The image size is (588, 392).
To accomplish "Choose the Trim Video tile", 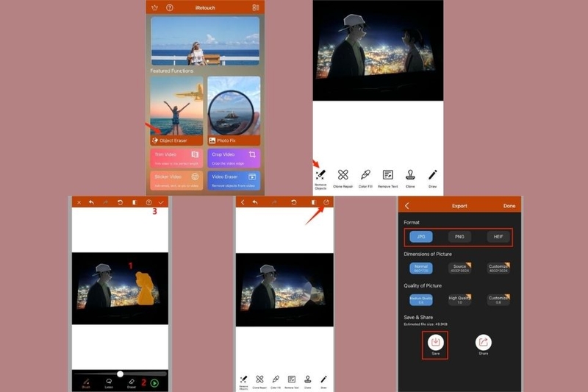I will point(176,158).
